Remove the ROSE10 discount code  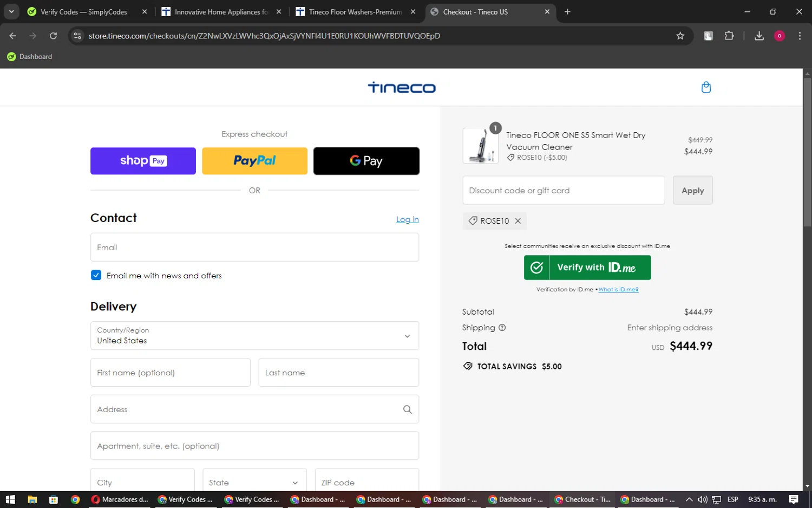(x=518, y=221)
